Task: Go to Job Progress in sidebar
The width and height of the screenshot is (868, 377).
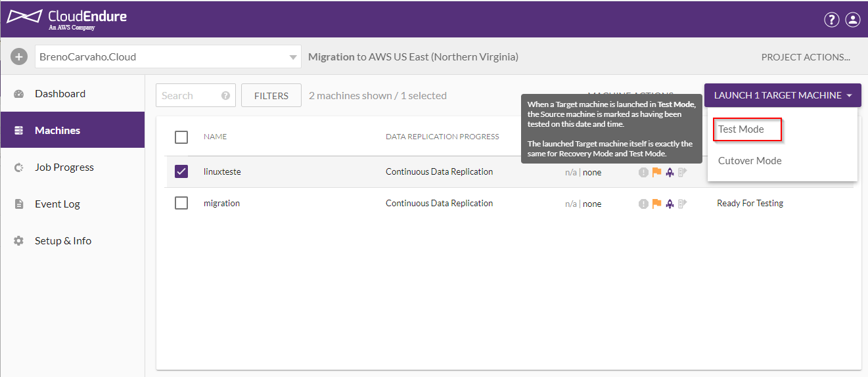Action: pyautogui.click(x=64, y=167)
